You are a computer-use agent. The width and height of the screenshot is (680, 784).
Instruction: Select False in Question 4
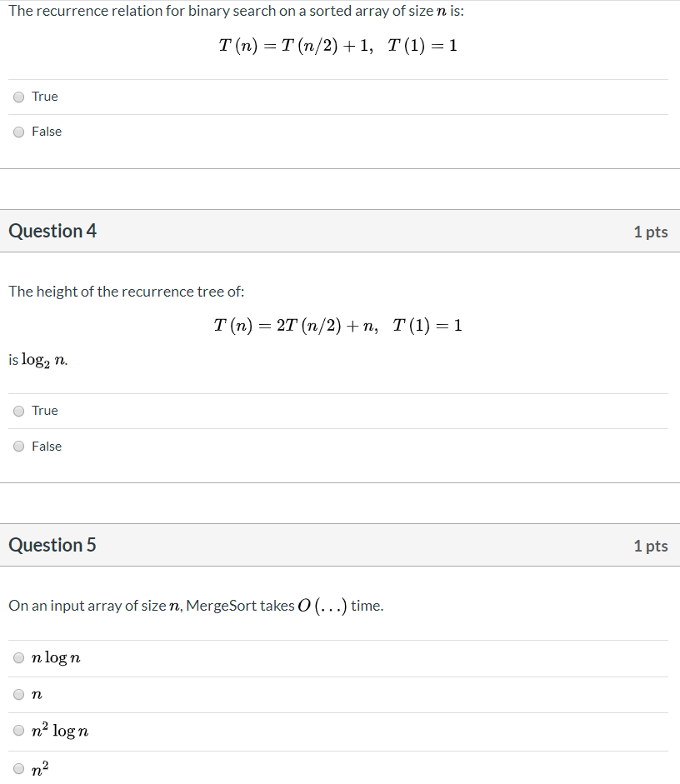pyautogui.click(x=18, y=446)
